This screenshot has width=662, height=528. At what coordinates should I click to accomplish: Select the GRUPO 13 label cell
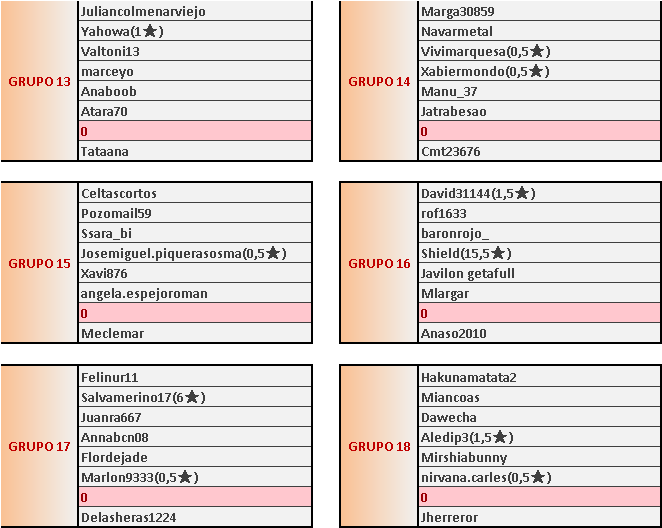(40, 81)
